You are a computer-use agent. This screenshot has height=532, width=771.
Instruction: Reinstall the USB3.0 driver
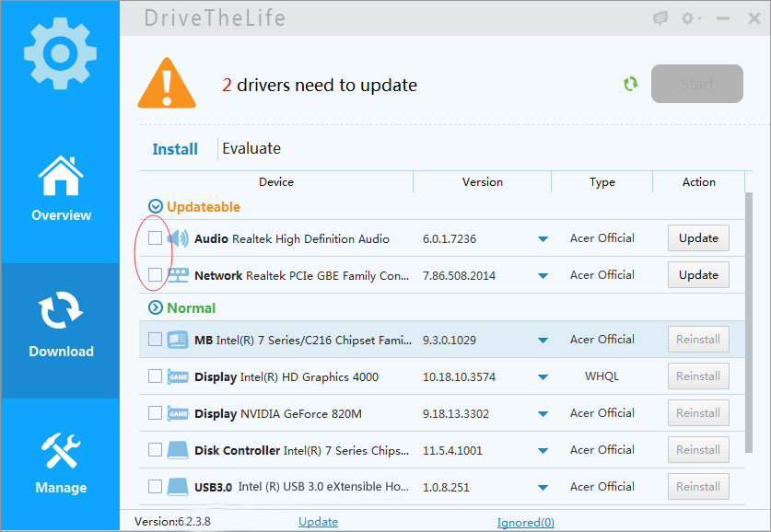pos(698,487)
